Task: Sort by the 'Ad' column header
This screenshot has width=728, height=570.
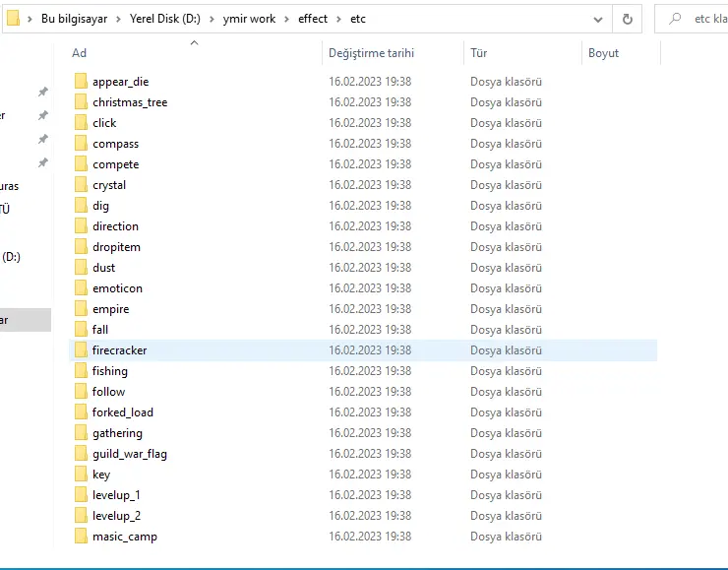Action: [x=80, y=53]
